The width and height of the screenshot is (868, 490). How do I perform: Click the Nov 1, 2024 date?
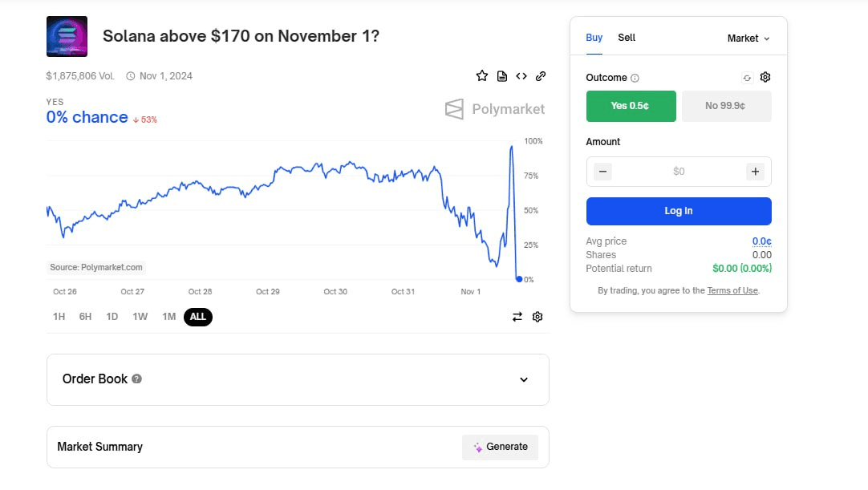(165, 76)
